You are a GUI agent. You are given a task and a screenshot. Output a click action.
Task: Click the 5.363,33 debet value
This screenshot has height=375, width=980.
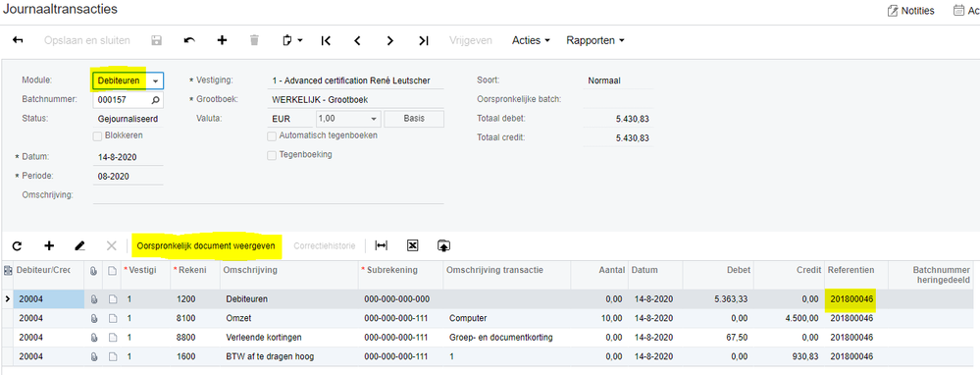click(730, 299)
